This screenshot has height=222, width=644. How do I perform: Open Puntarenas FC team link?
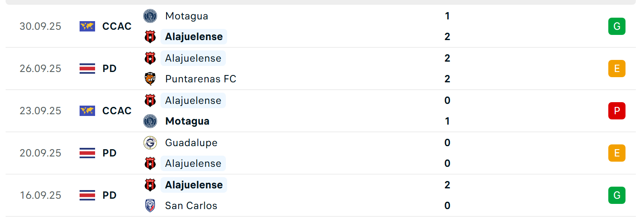pyautogui.click(x=200, y=79)
